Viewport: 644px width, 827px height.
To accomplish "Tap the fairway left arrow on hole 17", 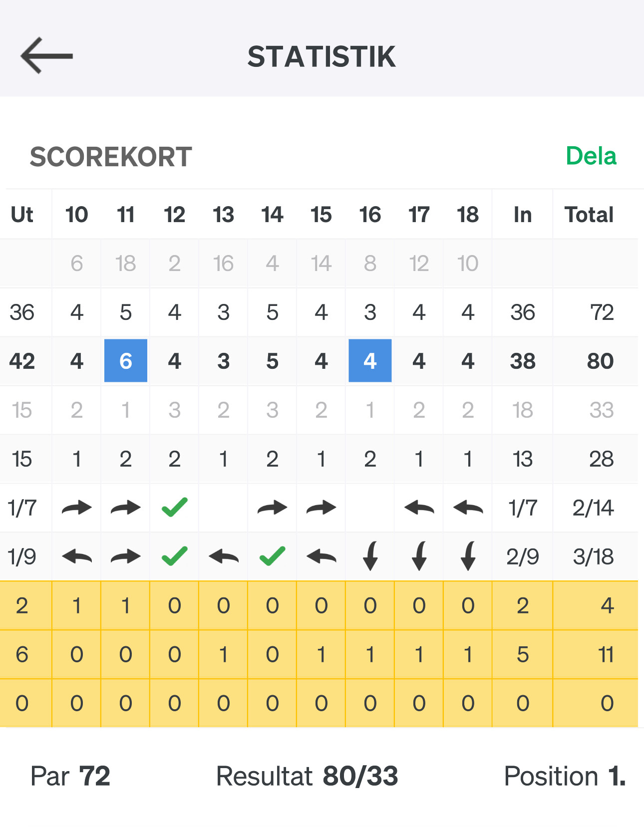I will pyautogui.click(x=419, y=508).
